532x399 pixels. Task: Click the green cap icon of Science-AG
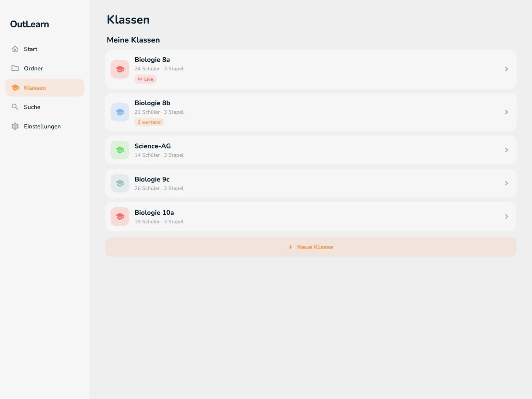tap(120, 150)
